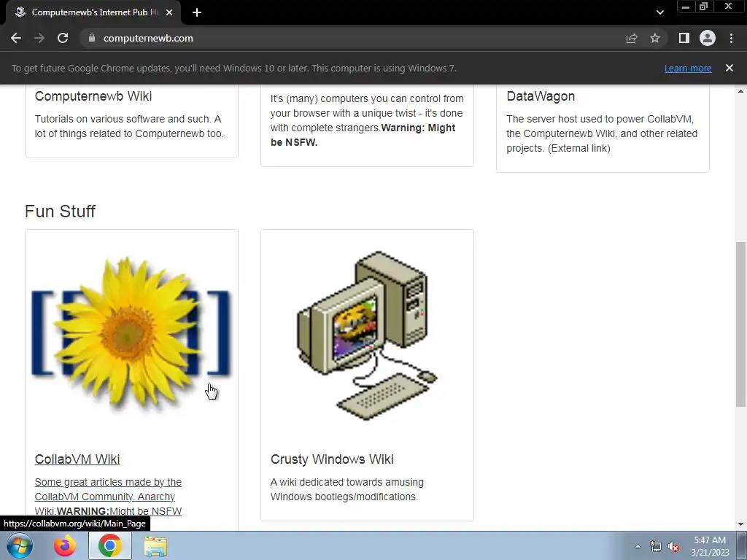Open the Windows Start menu orb
Image resolution: width=747 pixels, height=560 pixels.
20,545
